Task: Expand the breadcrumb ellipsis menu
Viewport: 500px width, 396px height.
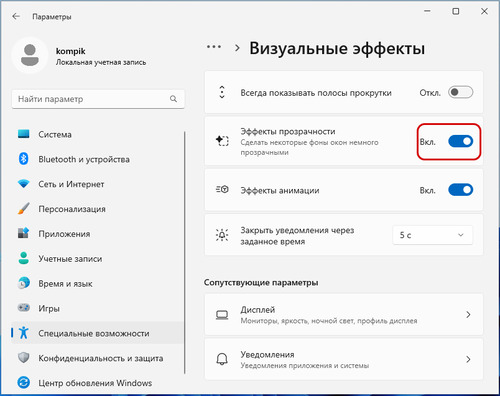Action: (x=214, y=47)
